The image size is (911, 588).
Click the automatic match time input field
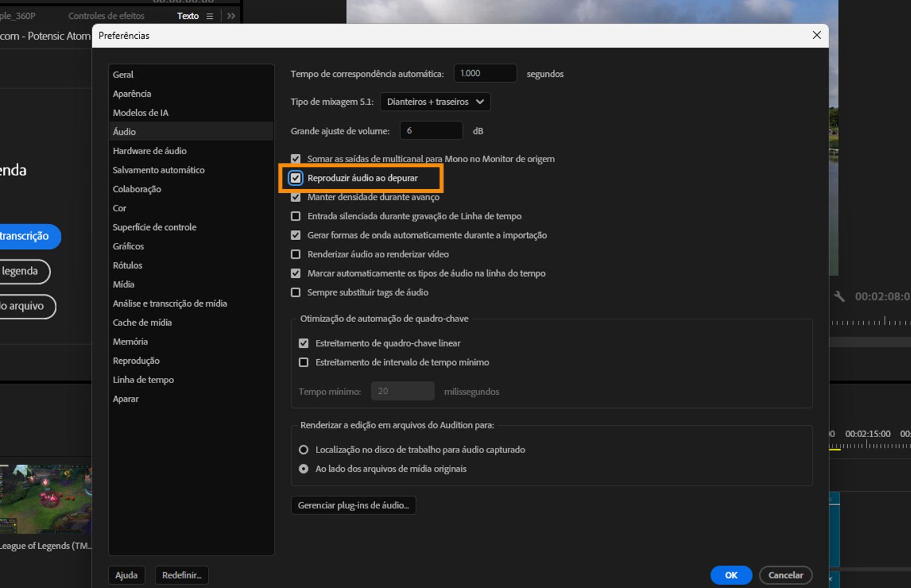(485, 73)
